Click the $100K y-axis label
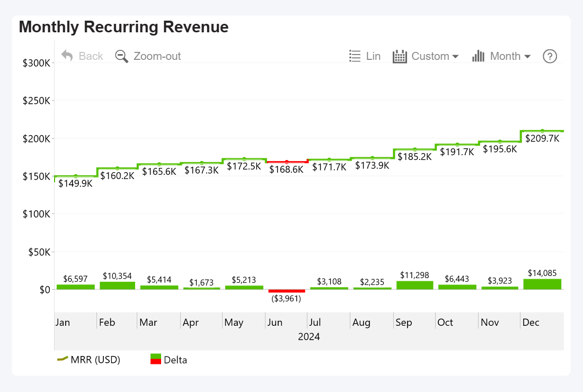 coord(36,213)
